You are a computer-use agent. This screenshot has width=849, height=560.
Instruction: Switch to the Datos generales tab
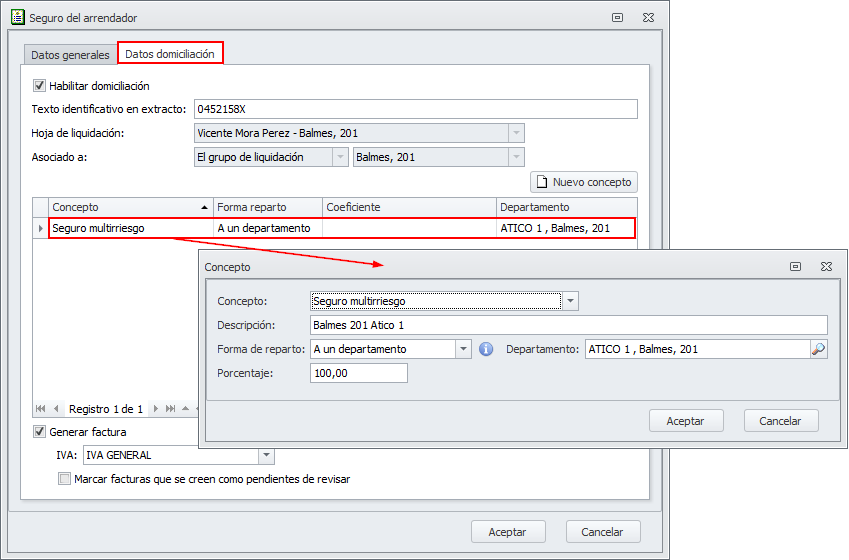[x=70, y=55]
